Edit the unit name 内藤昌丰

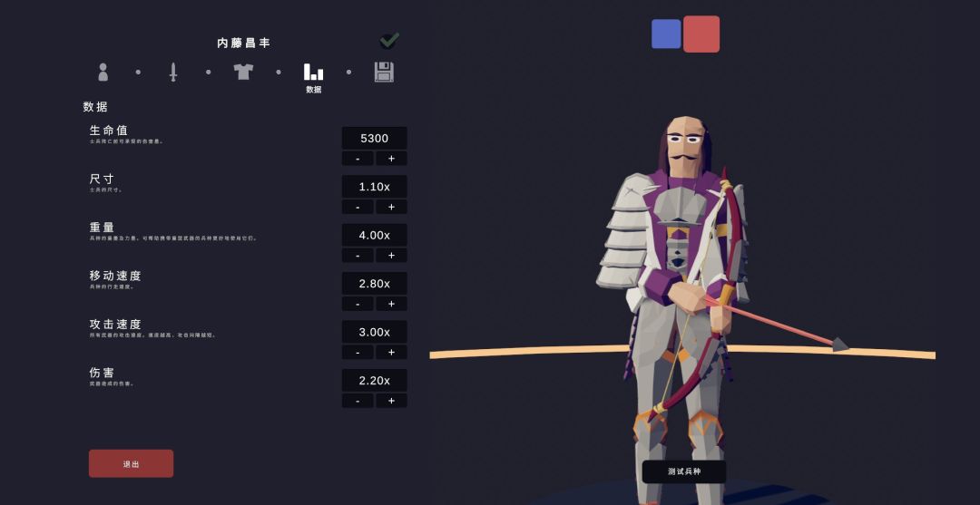click(x=244, y=44)
